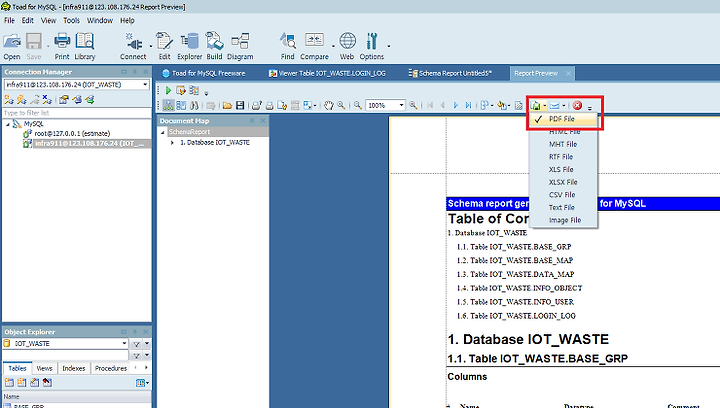Go to last page arrow
720x408 pixels.
pos(468,106)
